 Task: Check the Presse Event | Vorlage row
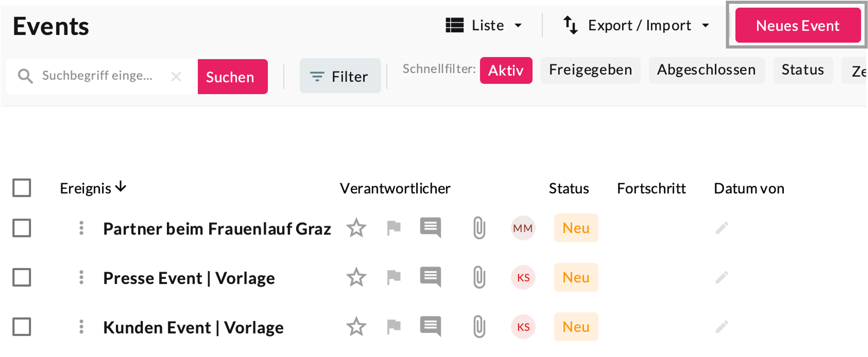point(22,278)
